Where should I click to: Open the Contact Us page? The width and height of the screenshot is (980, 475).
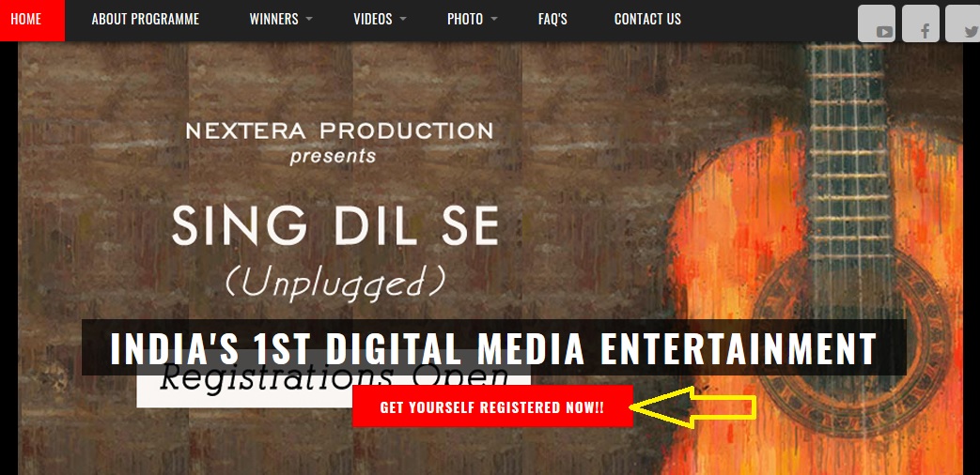pyautogui.click(x=647, y=20)
